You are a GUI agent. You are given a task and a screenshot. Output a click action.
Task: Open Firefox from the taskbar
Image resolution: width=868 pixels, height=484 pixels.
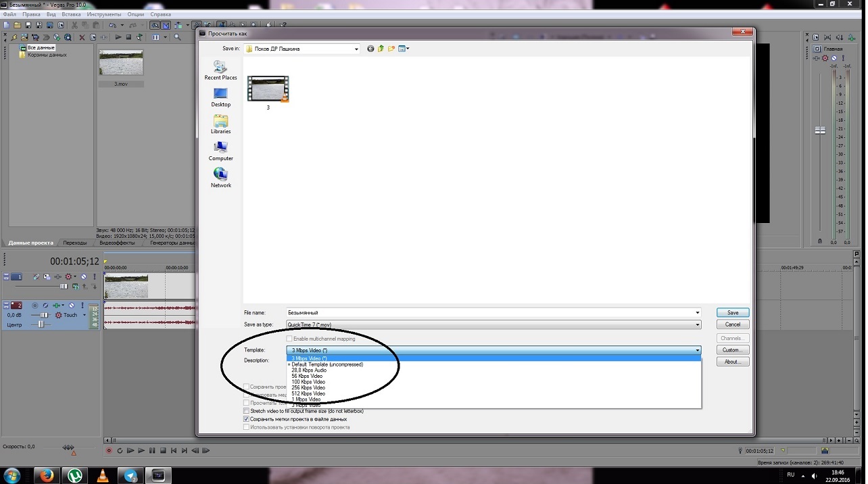[46, 475]
